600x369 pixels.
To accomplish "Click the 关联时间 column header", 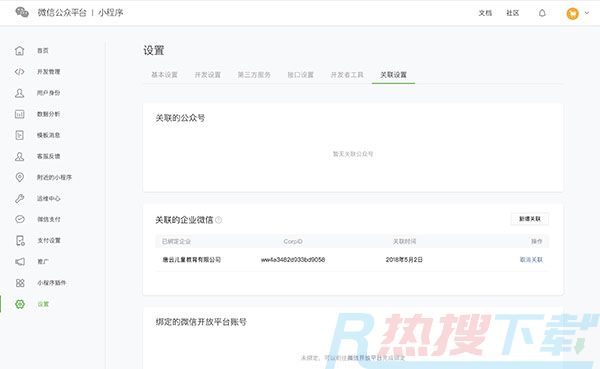I will click(404, 242).
